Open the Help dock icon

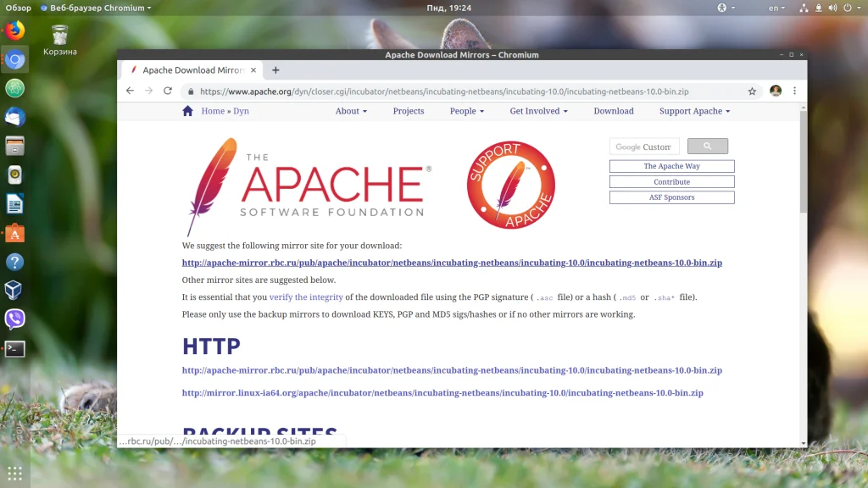[15, 262]
